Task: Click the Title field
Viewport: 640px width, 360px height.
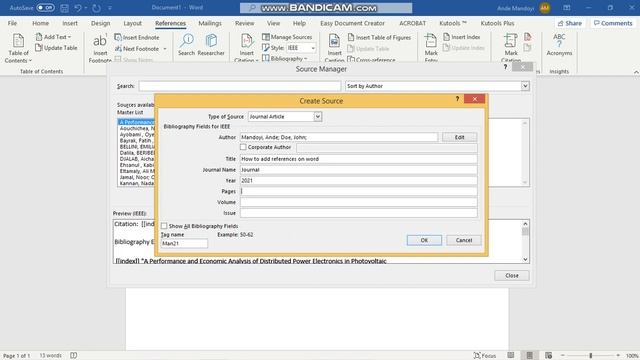Action: (x=358, y=159)
